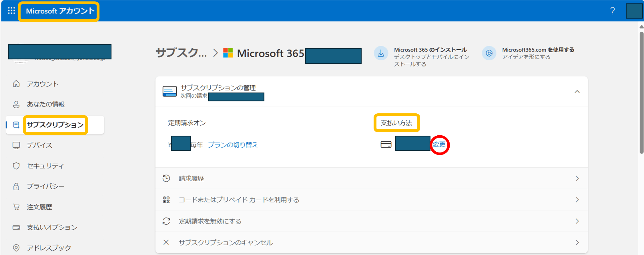
Task: Click the credit card icon under 支払い方法
Action: click(386, 144)
